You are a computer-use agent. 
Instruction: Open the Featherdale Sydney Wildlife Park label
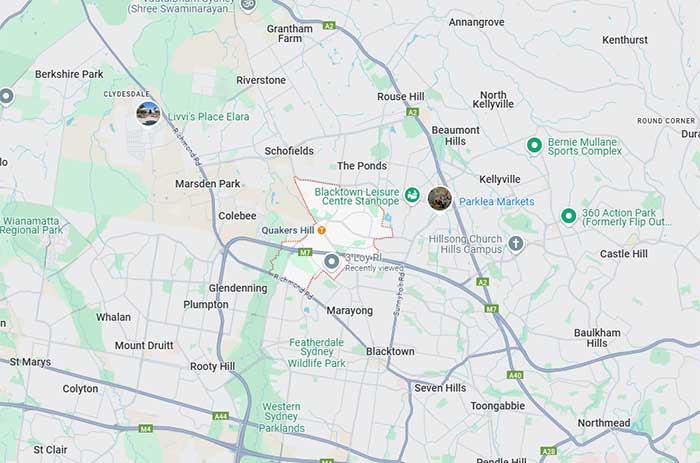[x=316, y=353]
